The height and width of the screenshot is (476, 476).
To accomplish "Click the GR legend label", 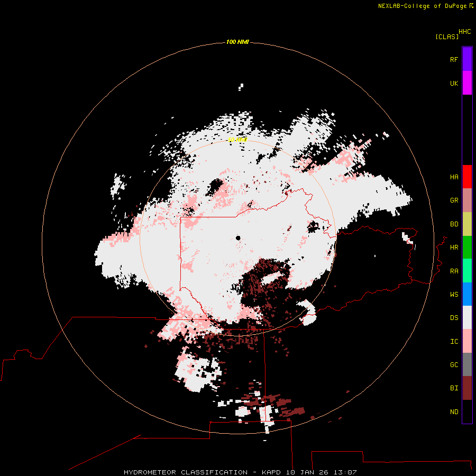I will (454, 200).
